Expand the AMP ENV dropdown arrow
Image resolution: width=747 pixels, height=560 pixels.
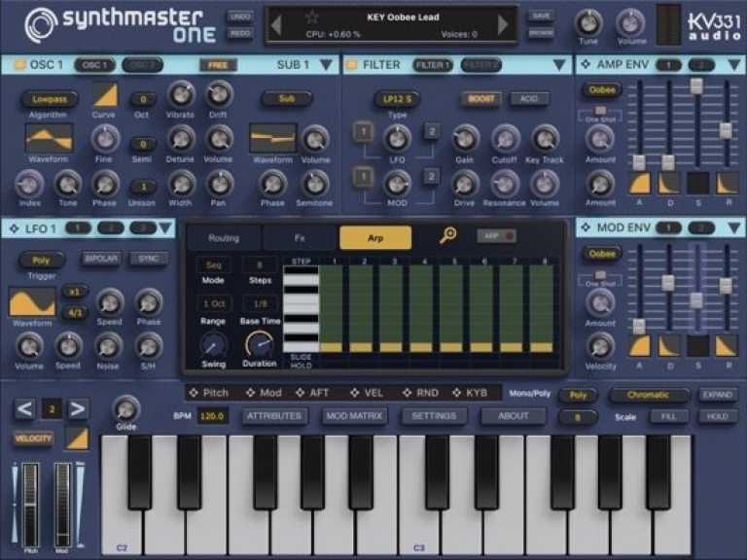point(734,64)
